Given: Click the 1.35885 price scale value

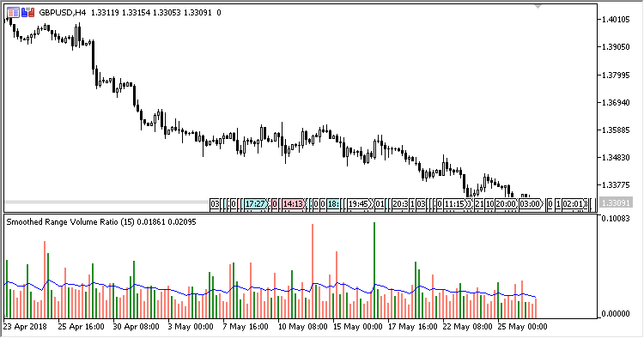Looking at the screenshot, I should tap(616, 130).
